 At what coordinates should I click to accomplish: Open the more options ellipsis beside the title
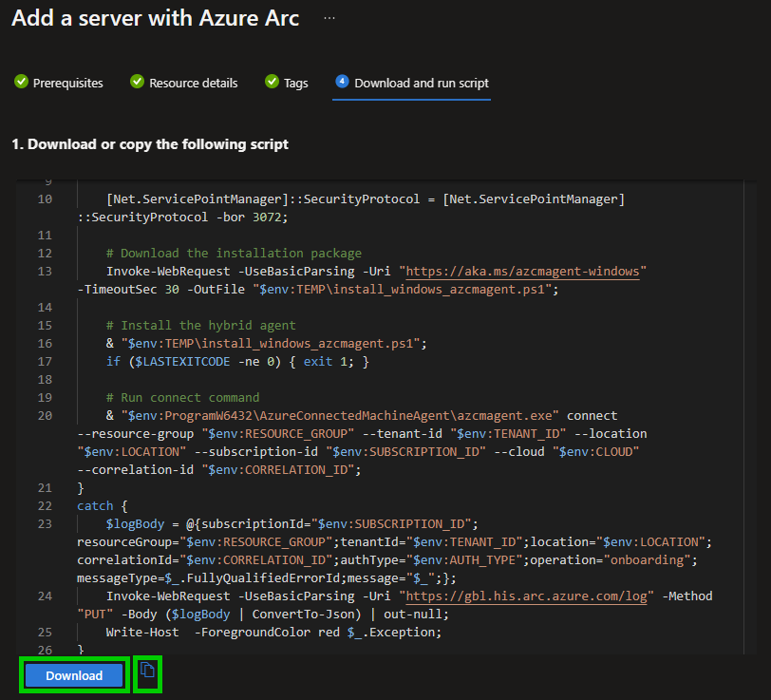point(329,19)
